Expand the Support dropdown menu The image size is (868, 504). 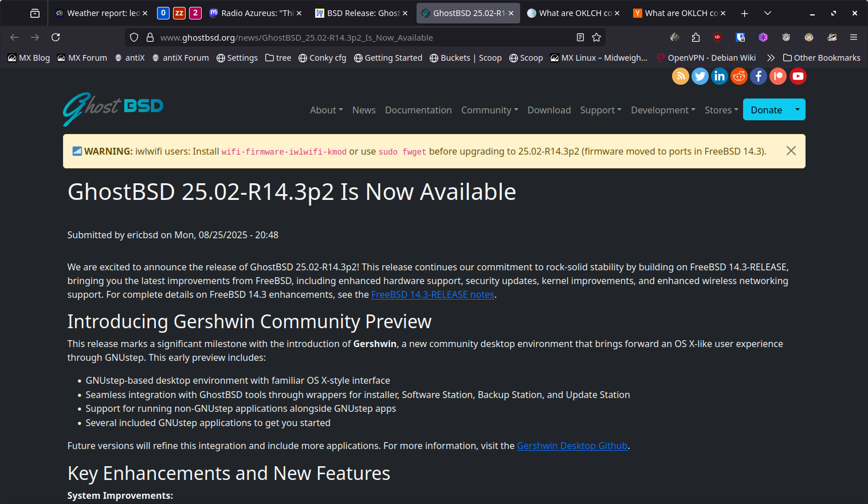click(600, 110)
